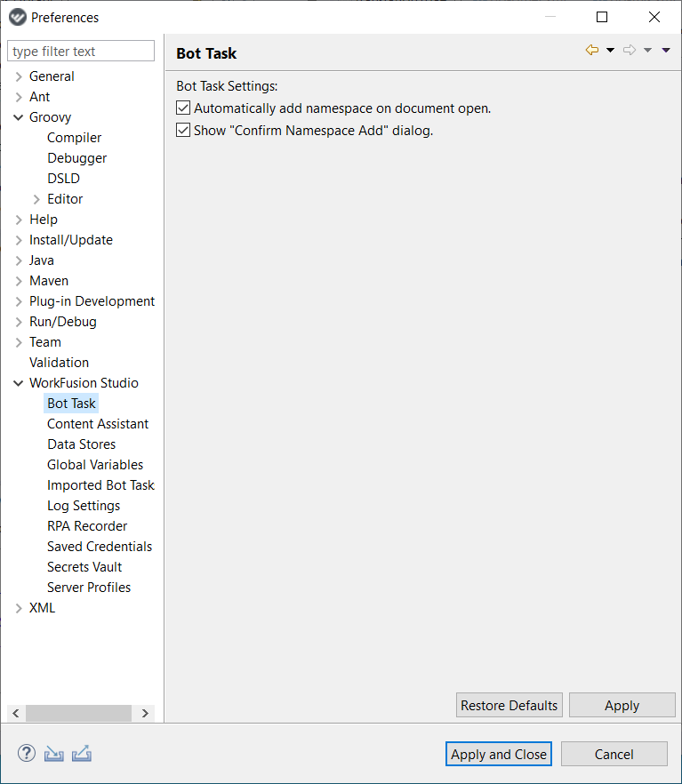Open the Forward history dropdown arrow

647,50
